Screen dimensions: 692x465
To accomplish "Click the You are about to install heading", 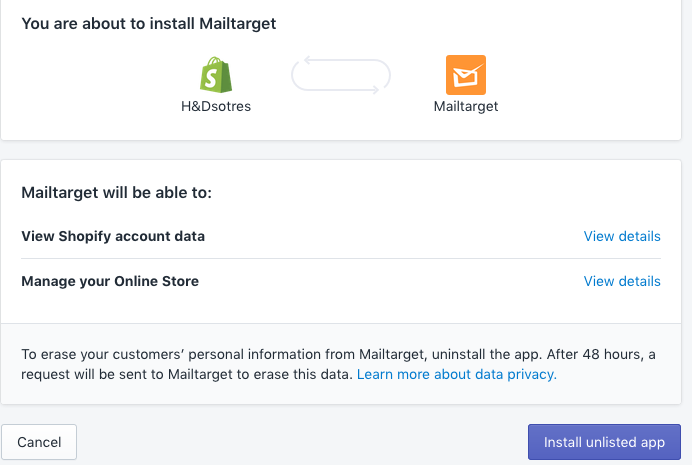I will 149,23.
